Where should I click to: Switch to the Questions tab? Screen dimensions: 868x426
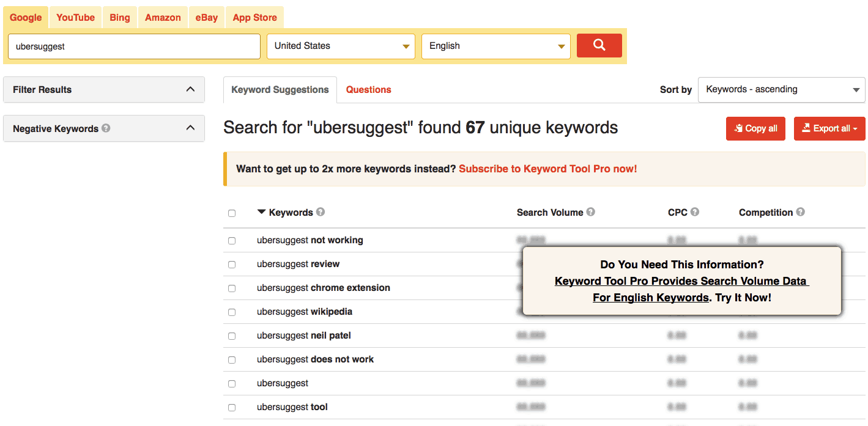[x=369, y=90]
